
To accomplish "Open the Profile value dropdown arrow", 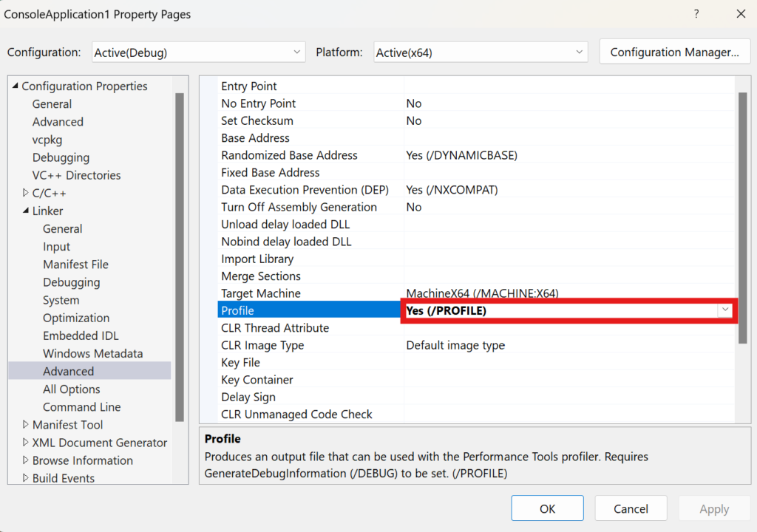I will pos(725,310).
